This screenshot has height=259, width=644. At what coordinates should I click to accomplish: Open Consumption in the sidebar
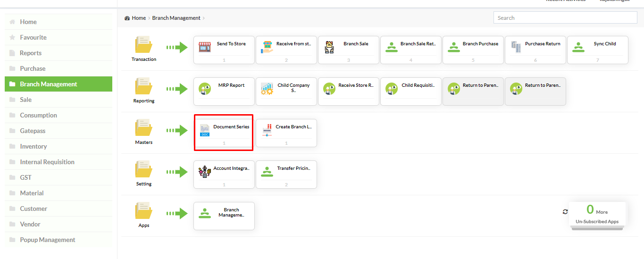coord(59,115)
